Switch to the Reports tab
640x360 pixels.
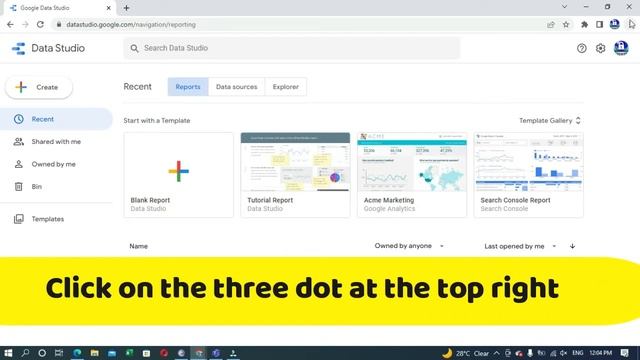(188, 87)
